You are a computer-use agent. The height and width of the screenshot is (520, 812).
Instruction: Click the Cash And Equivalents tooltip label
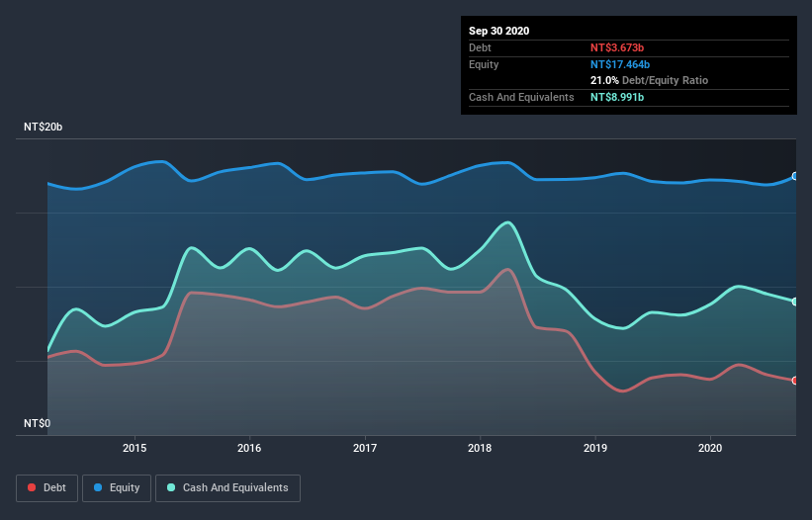coord(521,97)
